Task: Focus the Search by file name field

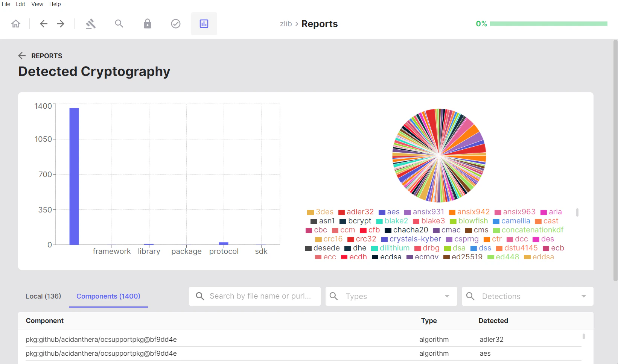Action: pyautogui.click(x=260, y=296)
